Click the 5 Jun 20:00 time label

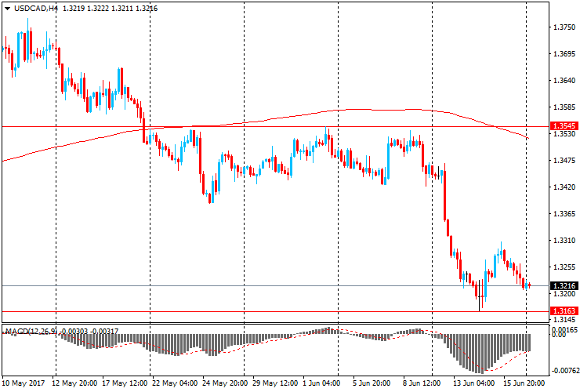pos(372,383)
